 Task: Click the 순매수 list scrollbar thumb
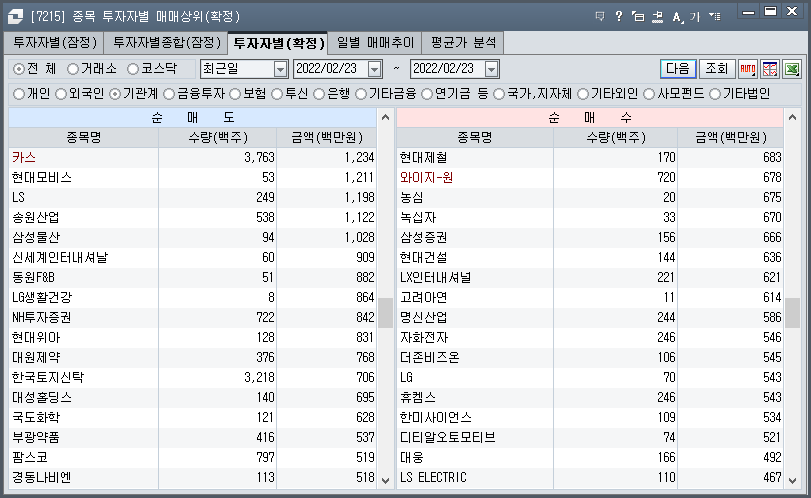792,313
